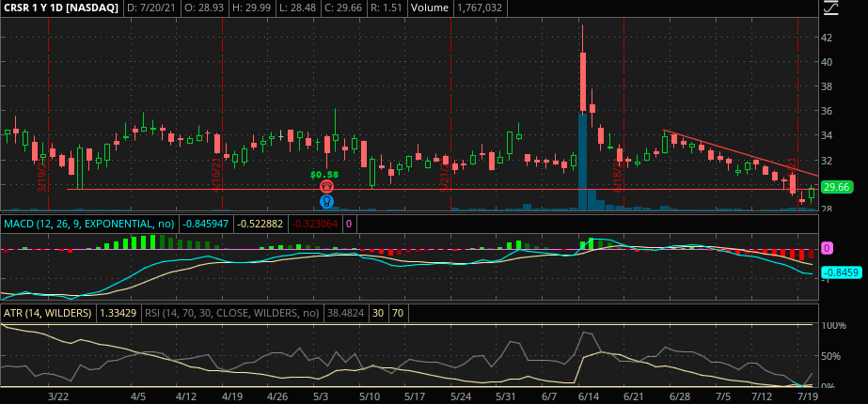868x404 pixels.
Task: Click the 34 price axis label
Action: [x=829, y=135]
